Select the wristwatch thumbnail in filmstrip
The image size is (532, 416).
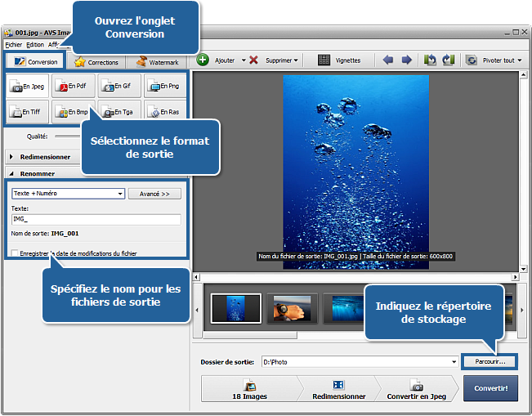[291, 309]
